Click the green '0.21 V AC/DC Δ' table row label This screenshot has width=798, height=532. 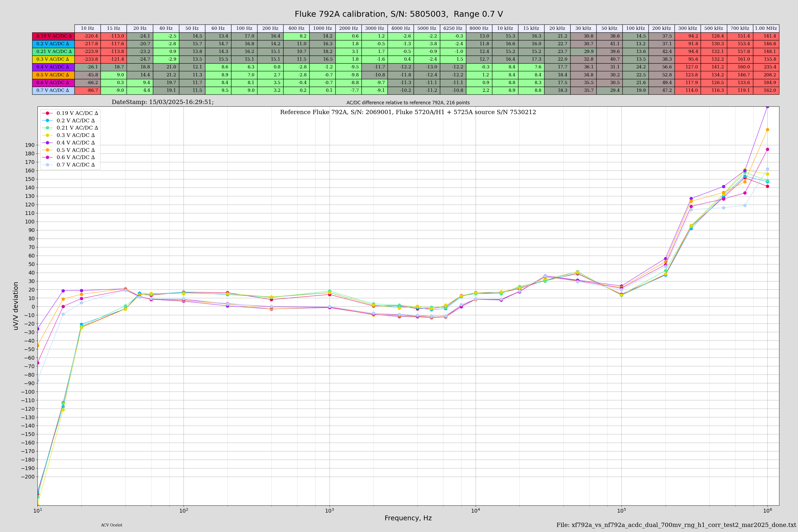pyautogui.click(x=54, y=52)
